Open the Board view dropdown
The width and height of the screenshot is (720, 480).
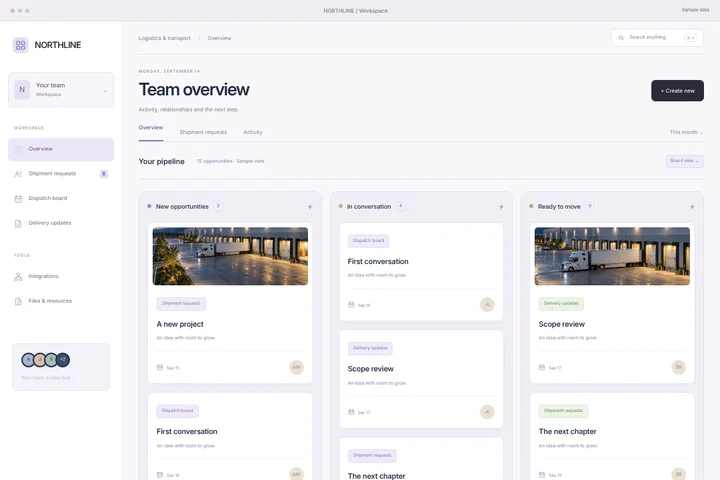684,161
